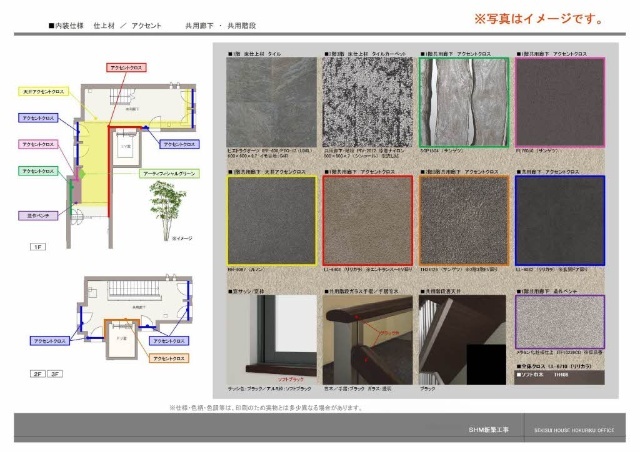Select the pink-bordered accent cloth swatch
640x452 pixels.
pos(560,102)
